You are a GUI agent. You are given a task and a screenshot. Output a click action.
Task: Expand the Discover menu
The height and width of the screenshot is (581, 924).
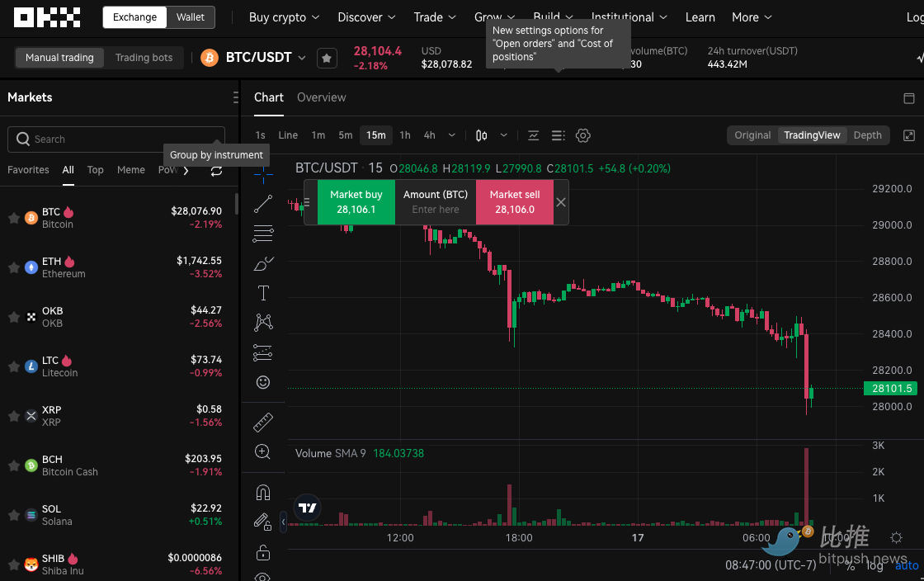pos(366,17)
